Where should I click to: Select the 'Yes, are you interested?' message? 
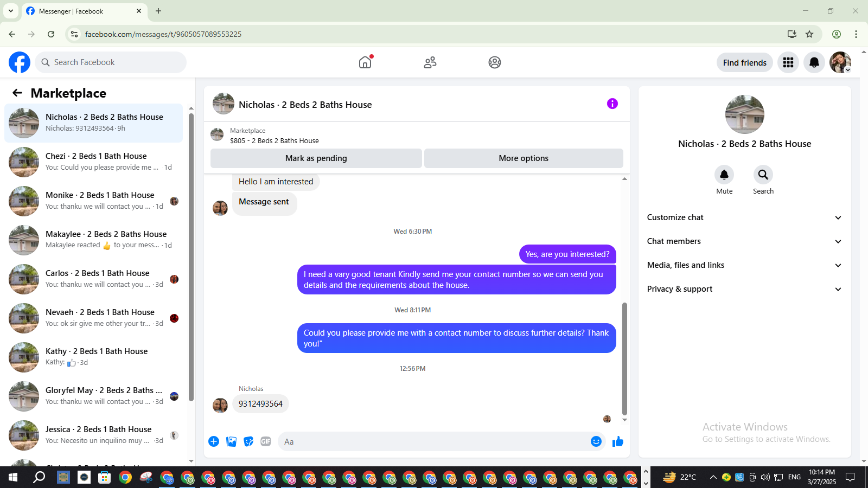point(567,254)
